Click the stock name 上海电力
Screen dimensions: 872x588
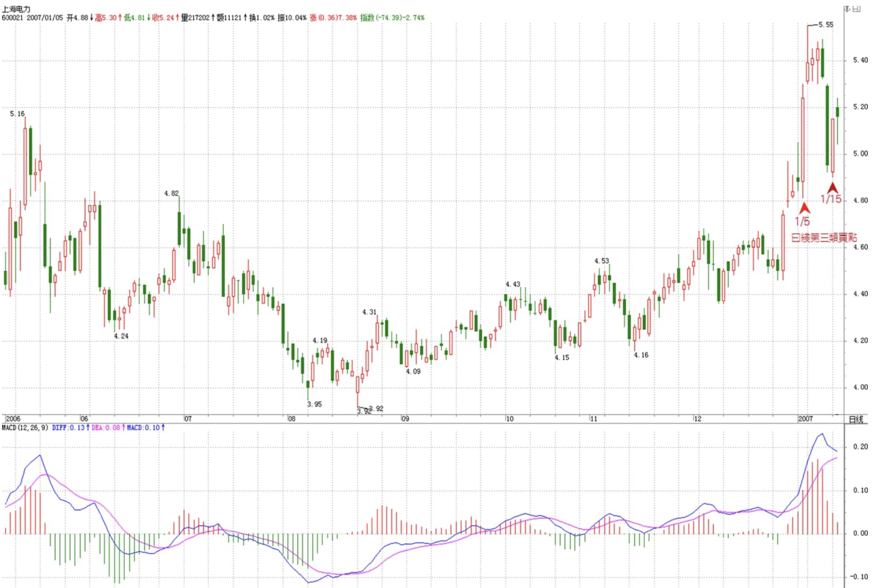tap(16, 9)
